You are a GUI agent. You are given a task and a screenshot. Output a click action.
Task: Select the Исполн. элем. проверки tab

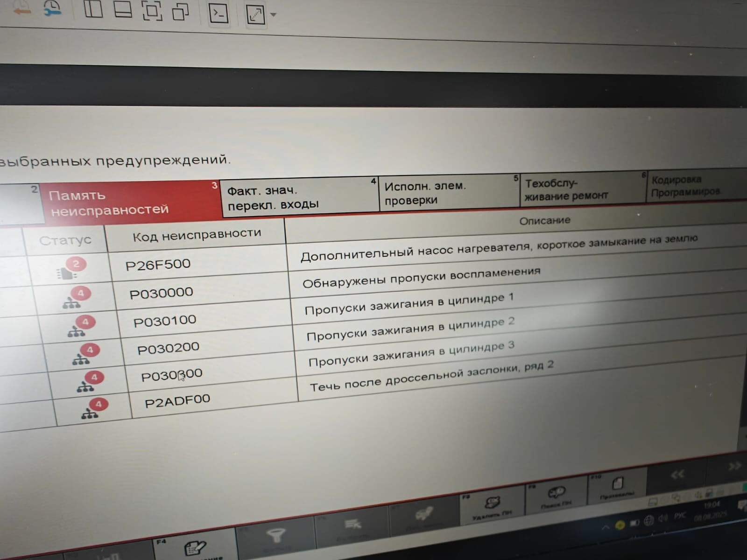tap(448, 192)
